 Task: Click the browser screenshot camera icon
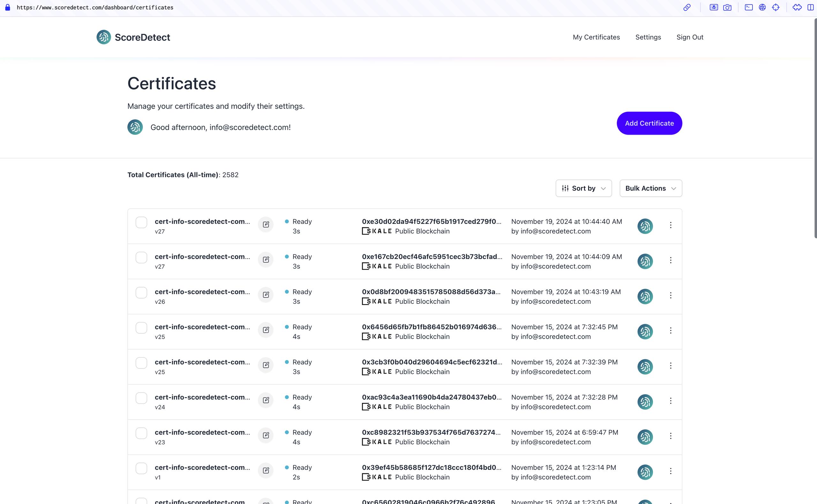[727, 7]
